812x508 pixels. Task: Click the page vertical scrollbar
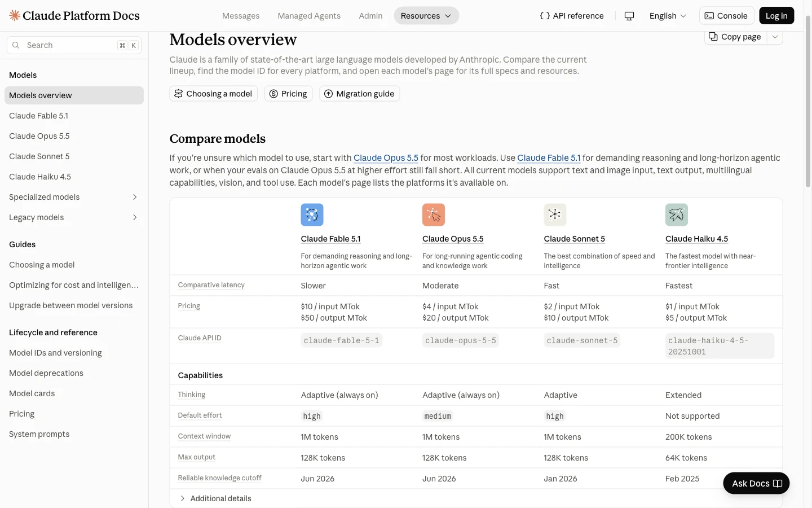808,102
